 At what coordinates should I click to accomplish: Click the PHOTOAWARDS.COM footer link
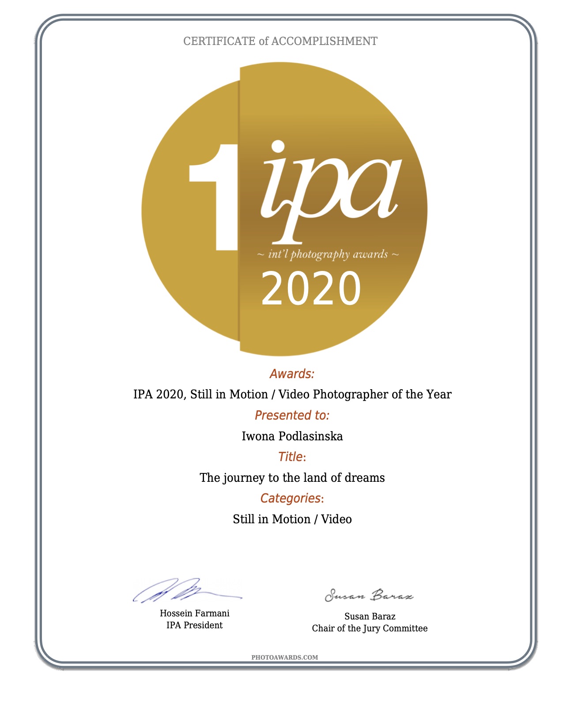click(284, 657)
